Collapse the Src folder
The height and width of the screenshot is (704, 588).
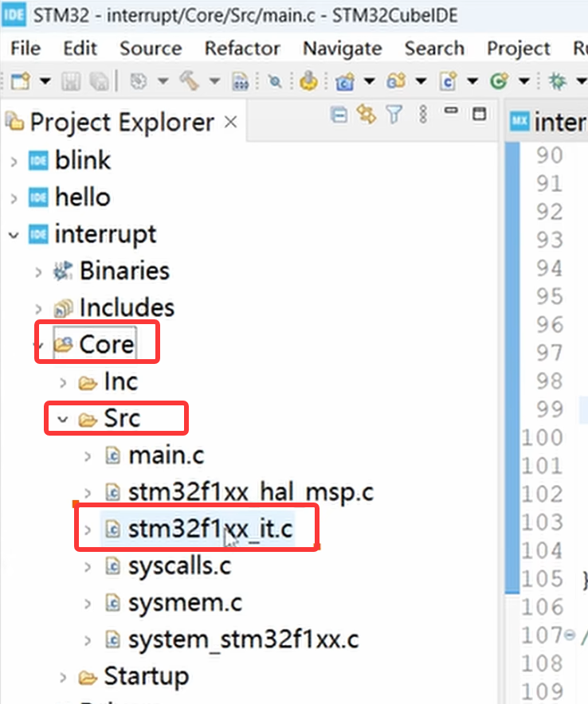(x=63, y=420)
